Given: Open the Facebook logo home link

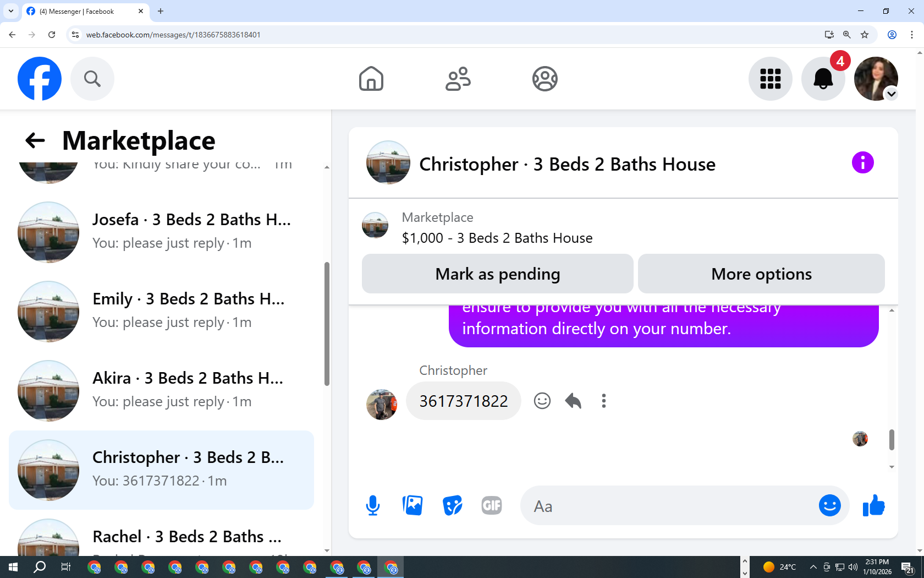Looking at the screenshot, I should [40, 79].
